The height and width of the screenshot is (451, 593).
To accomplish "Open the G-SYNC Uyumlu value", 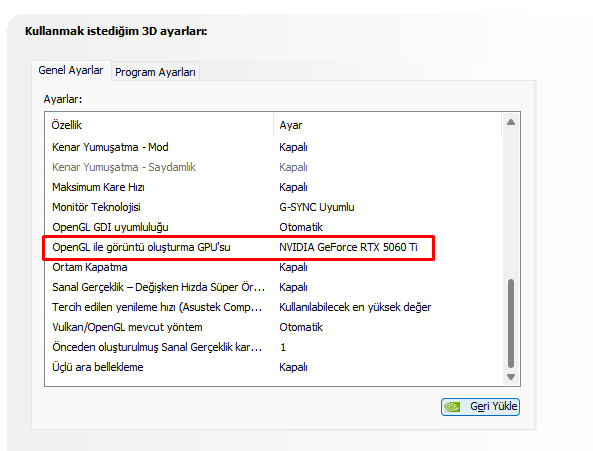I will (317, 207).
